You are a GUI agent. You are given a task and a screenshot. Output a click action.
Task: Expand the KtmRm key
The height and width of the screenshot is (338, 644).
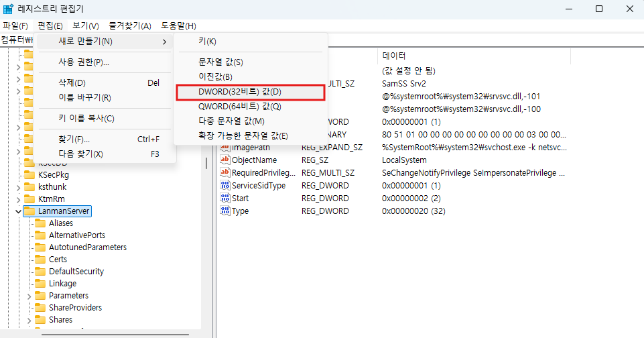tap(17, 199)
